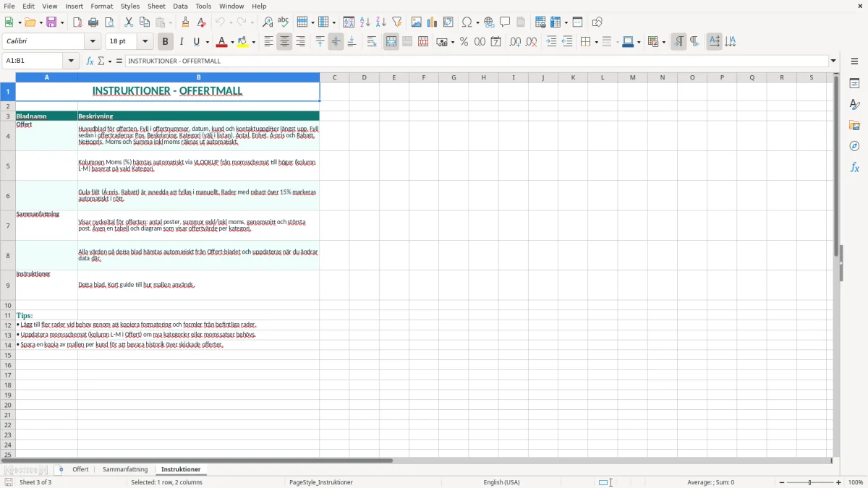This screenshot has width=868, height=488.
Task: Click the Print icon
Action: point(93,22)
